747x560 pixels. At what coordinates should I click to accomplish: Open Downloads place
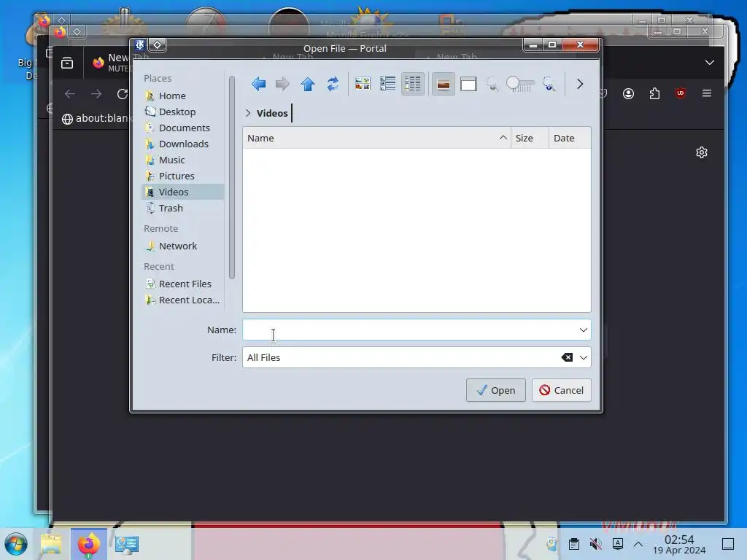point(183,144)
